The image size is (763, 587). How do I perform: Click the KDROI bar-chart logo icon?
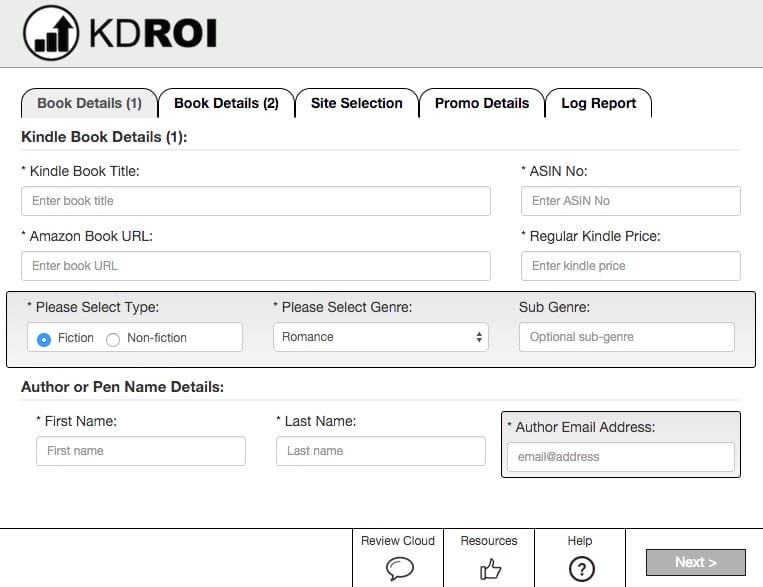coord(51,33)
